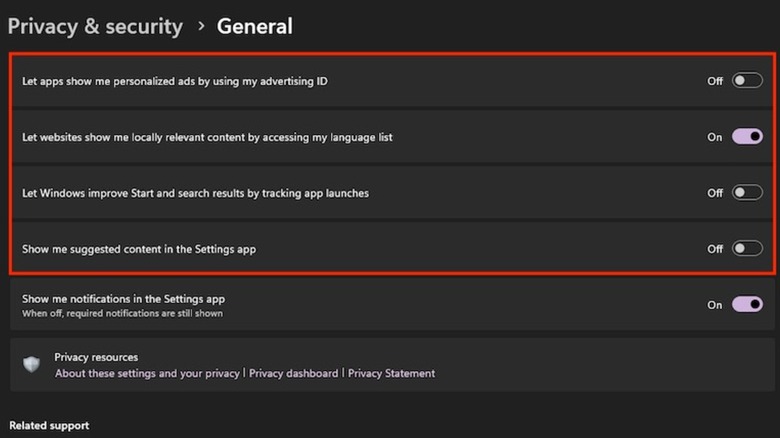Click the Related support heading
The height and width of the screenshot is (438, 780).
pyautogui.click(x=49, y=426)
